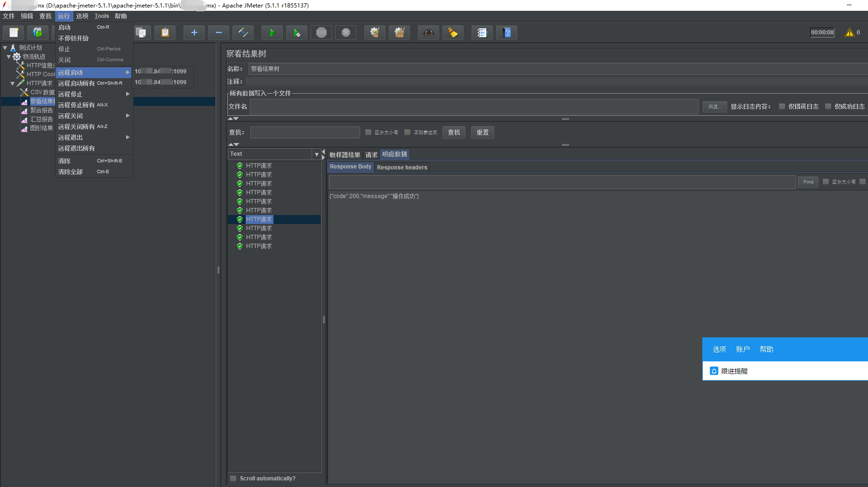Enable the 仅成功日志 checkbox
Screen dimensions: 868x487
(828, 106)
